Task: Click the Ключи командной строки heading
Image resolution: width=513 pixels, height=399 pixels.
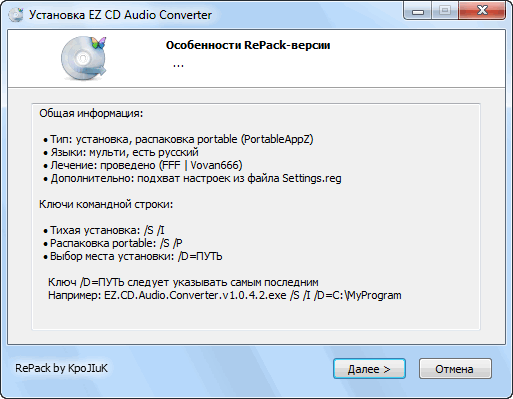Action: pos(106,204)
